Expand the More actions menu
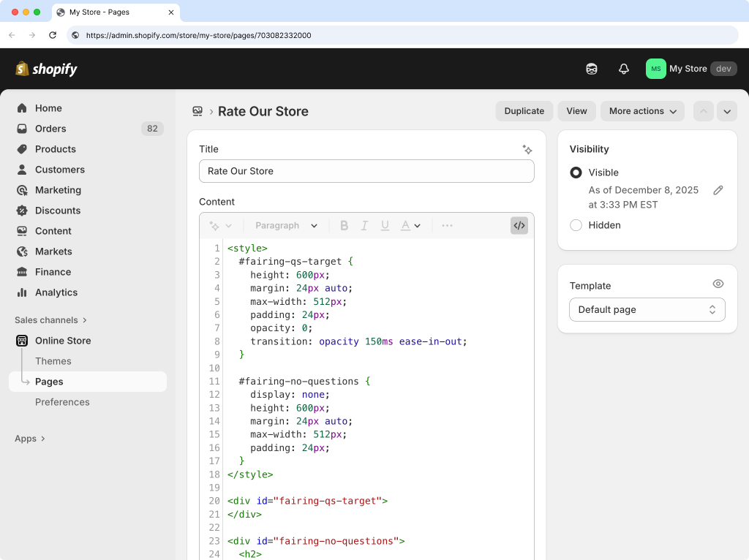 point(641,111)
